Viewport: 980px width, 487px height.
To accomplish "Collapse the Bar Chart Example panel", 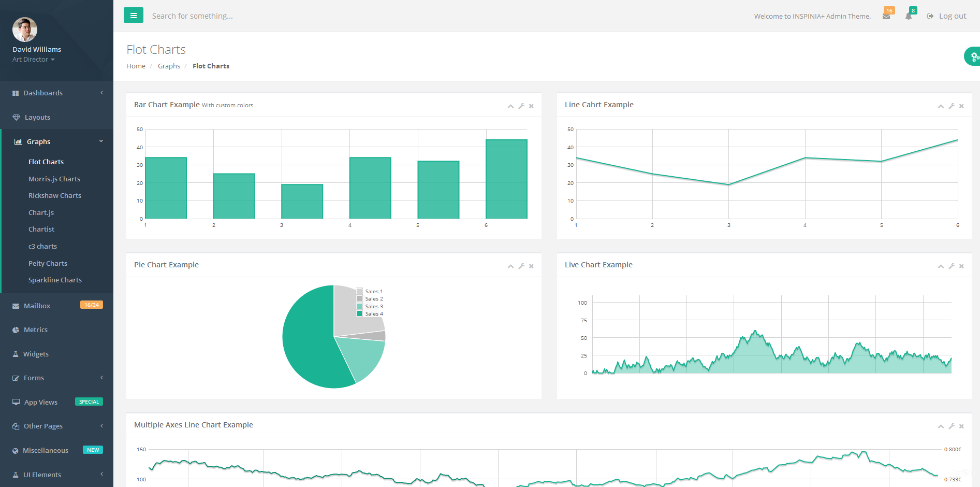I will pos(510,106).
